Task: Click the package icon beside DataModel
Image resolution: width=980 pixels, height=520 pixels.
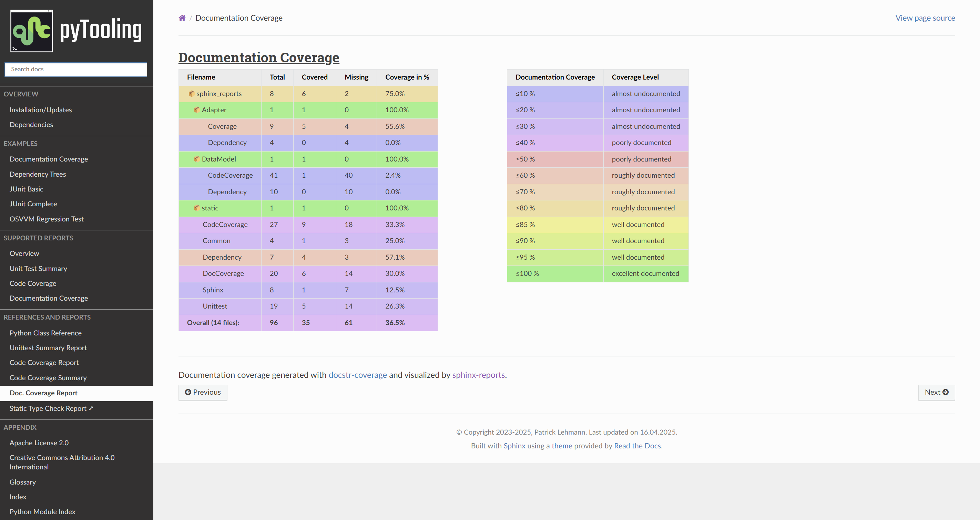Action: click(x=197, y=159)
